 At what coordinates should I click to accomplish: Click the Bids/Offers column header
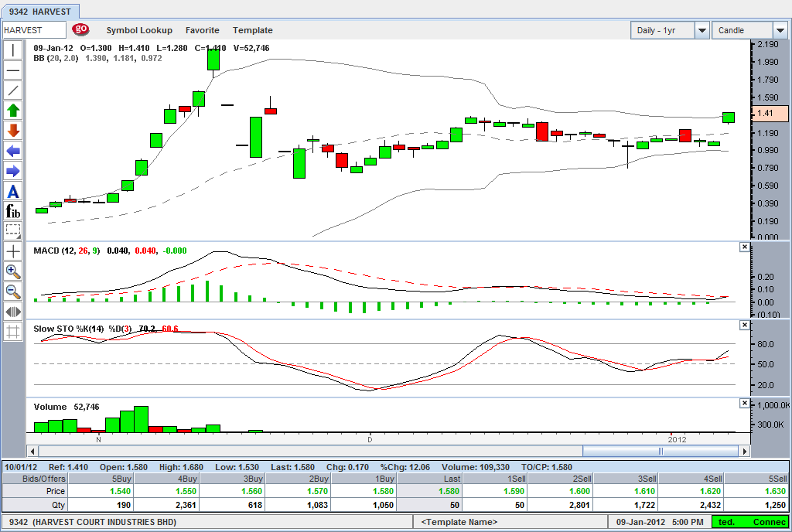point(36,479)
